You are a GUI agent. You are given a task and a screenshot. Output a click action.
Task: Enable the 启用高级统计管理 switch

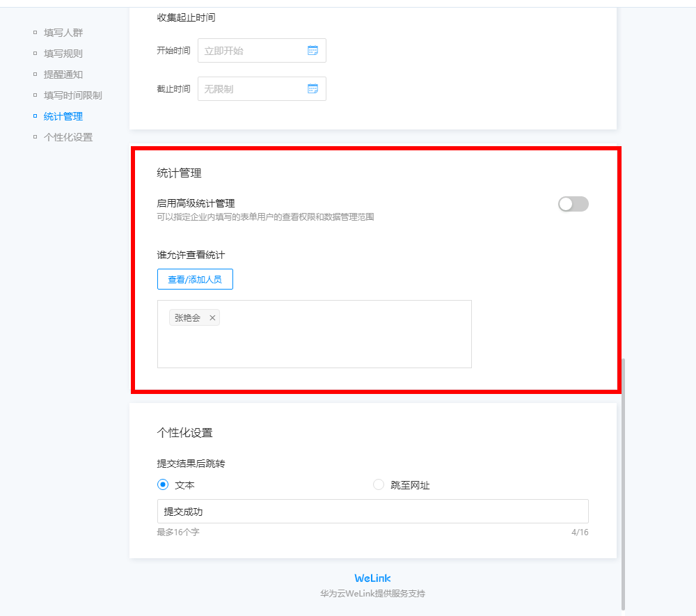(x=573, y=203)
